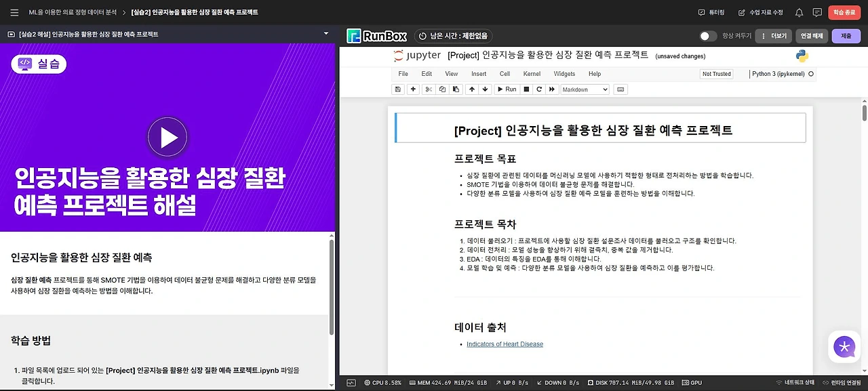This screenshot has height=391, width=868.
Task: Cut selected cells with scissors icon
Action: 429,89
